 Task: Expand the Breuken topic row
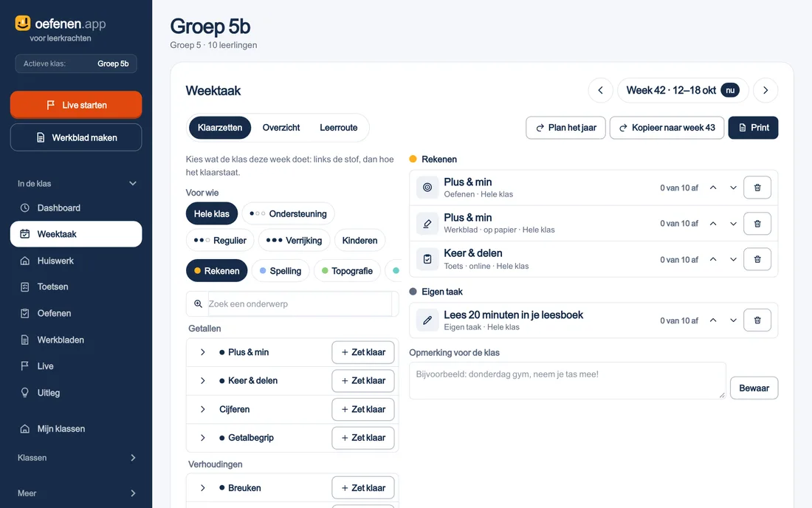[202, 488]
